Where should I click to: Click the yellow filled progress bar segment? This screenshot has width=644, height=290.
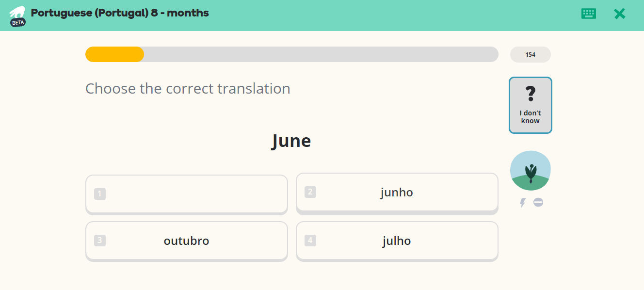[115, 54]
